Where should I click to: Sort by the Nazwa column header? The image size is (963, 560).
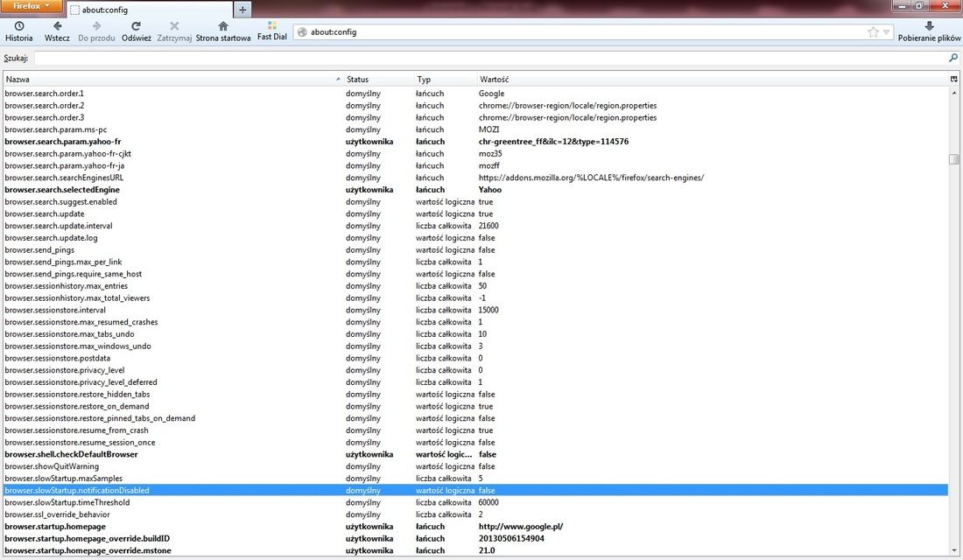(x=172, y=80)
